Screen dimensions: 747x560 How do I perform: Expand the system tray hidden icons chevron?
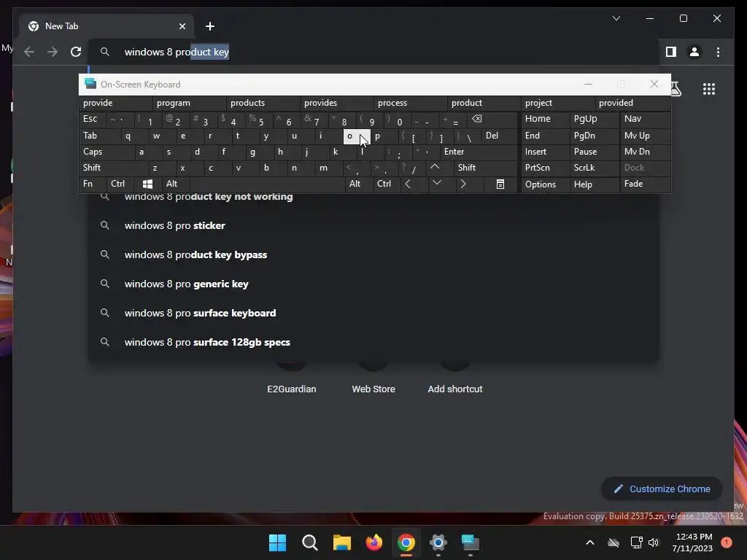[x=589, y=542]
